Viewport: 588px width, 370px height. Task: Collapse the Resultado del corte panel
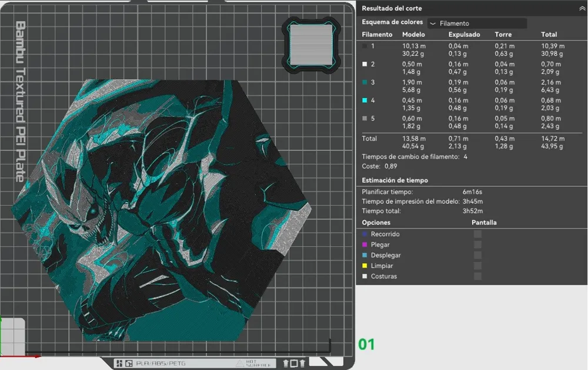582,8
